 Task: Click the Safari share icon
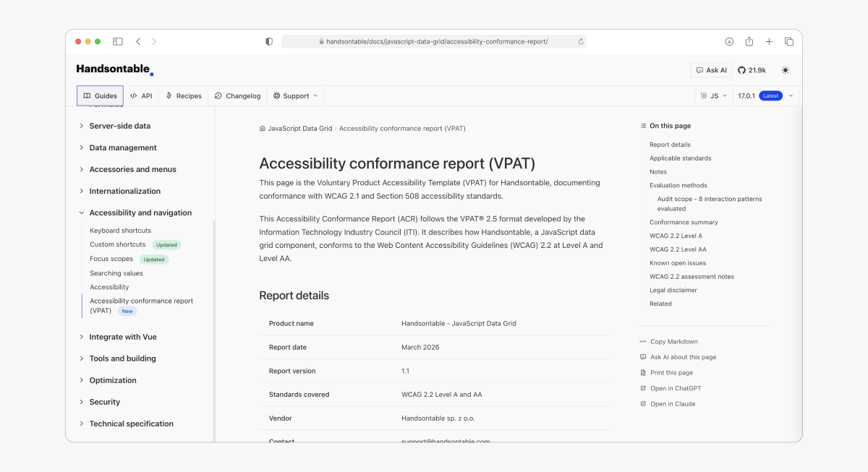pyautogui.click(x=749, y=41)
